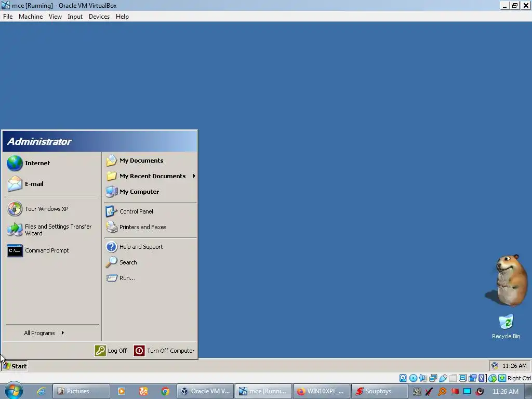
Task: Open media player taskbar icon
Action: coord(121,391)
